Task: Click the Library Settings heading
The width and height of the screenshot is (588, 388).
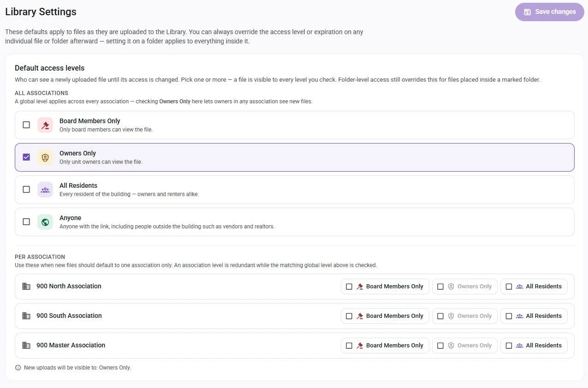Action: (x=41, y=12)
